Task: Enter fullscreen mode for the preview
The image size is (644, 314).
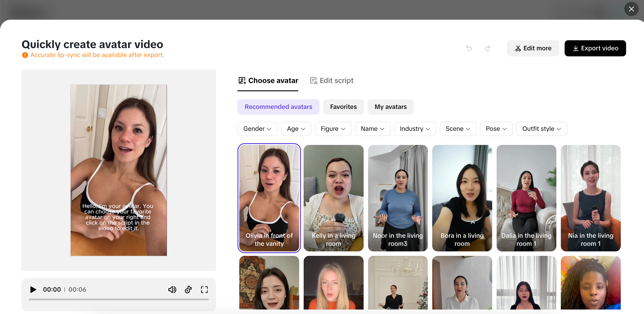Action: (x=204, y=289)
